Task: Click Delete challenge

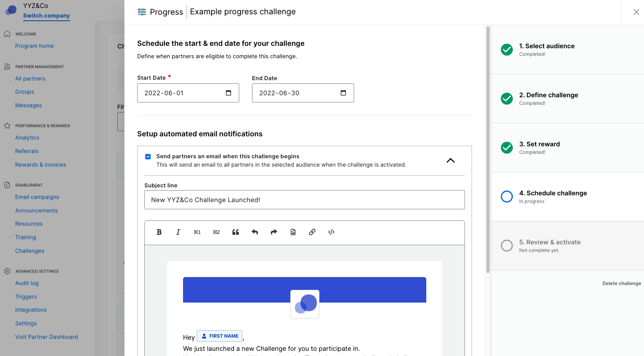Action: [x=622, y=283]
